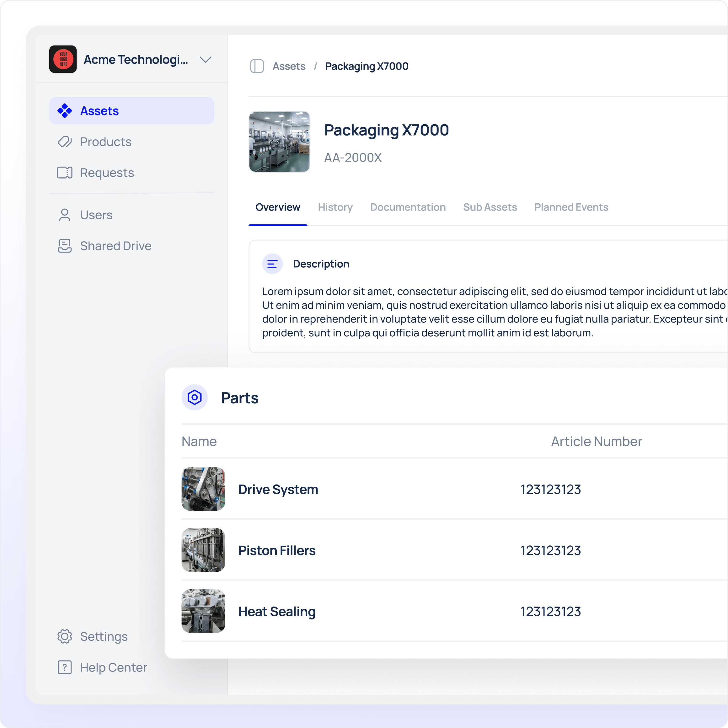Click the Acme Technologies logo
The height and width of the screenshot is (728, 728).
63,59
